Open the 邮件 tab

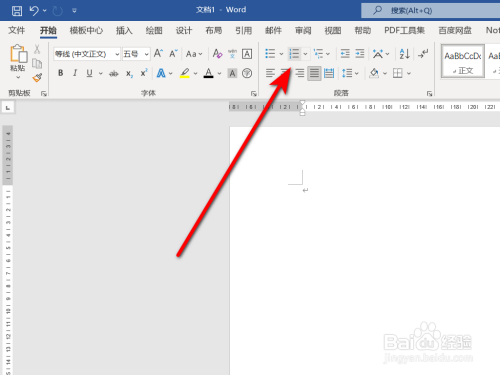point(273,30)
